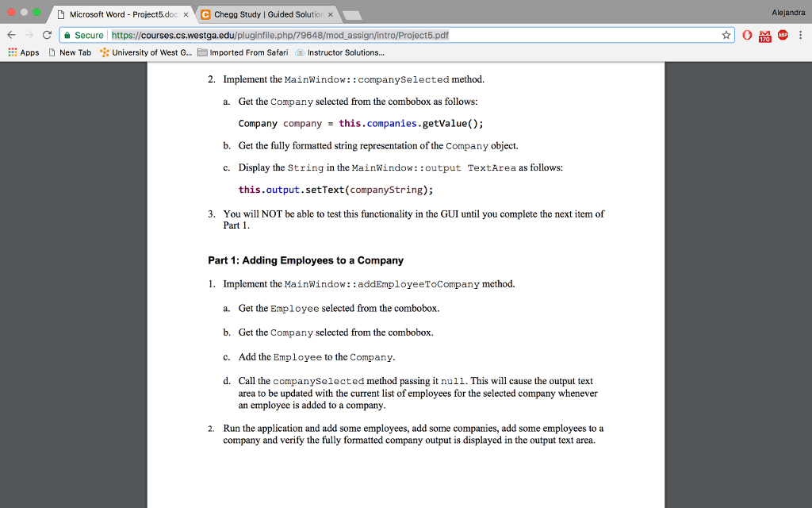Click the forward navigation arrow
This screenshot has height=508, width=812.
[x=31, y=35]
